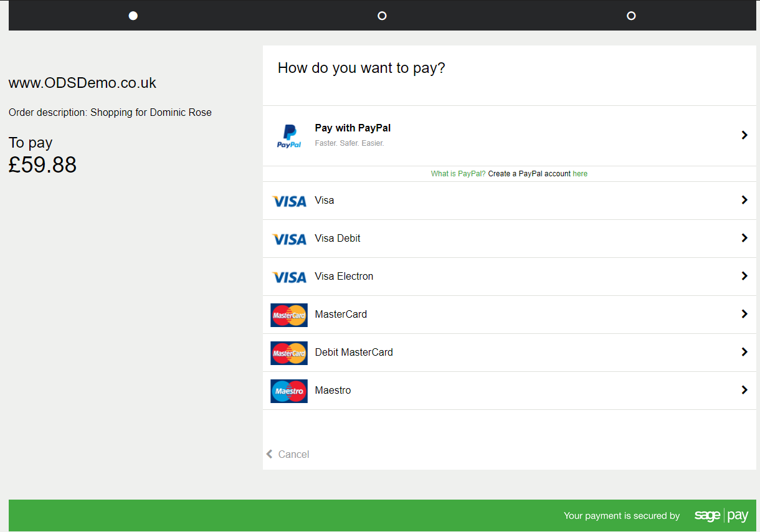The width and height of the screenshot is (760, 532).
Task: Select the first filled progress step dot
Action: point(133,16)
